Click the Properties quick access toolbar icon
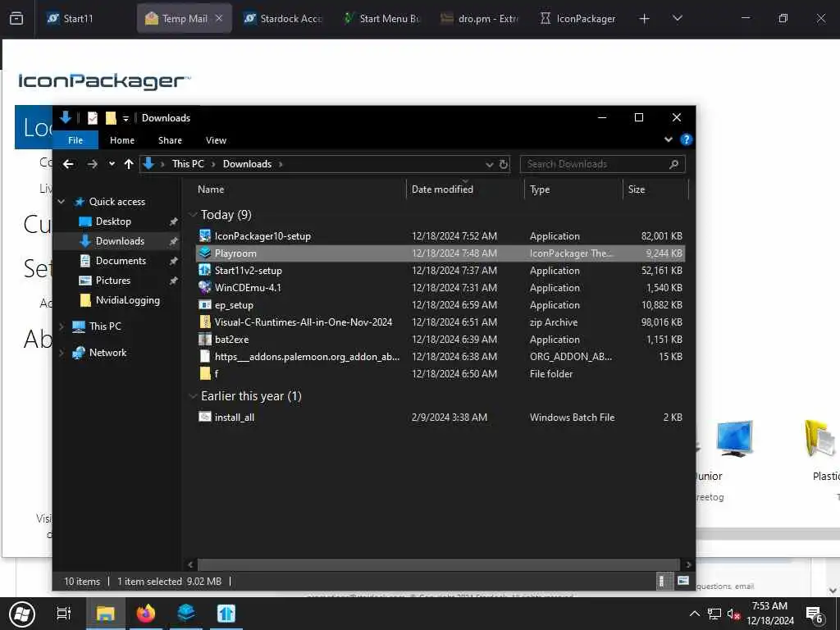The image size is (840, 630). 93,118
